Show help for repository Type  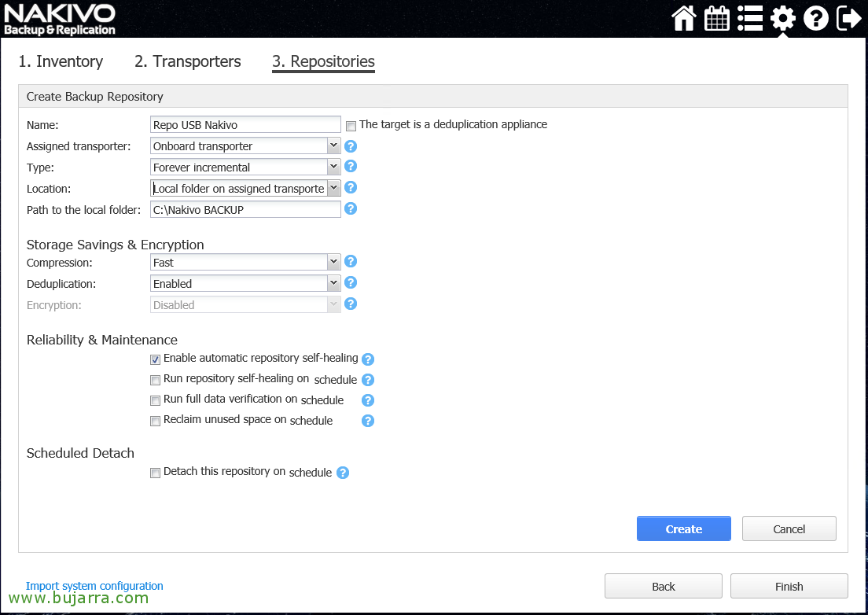click(351, 166)
